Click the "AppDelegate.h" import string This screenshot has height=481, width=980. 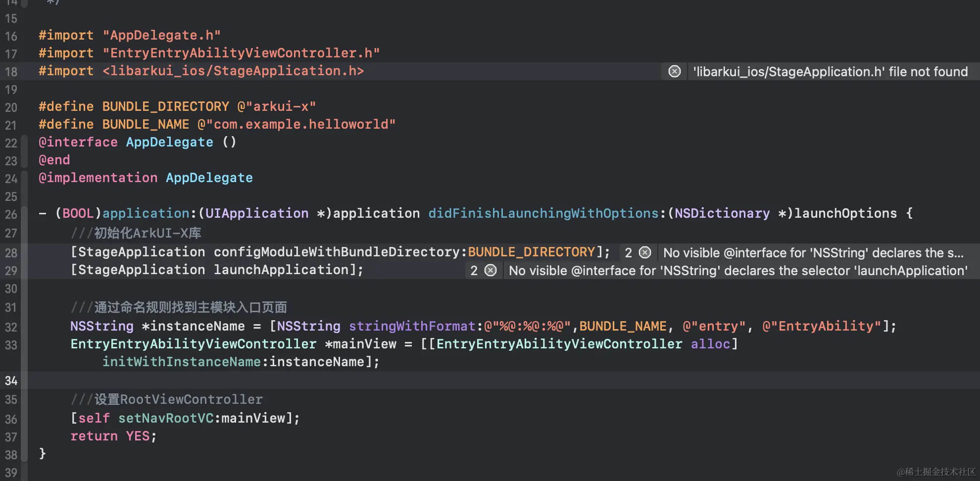point(161,35)
